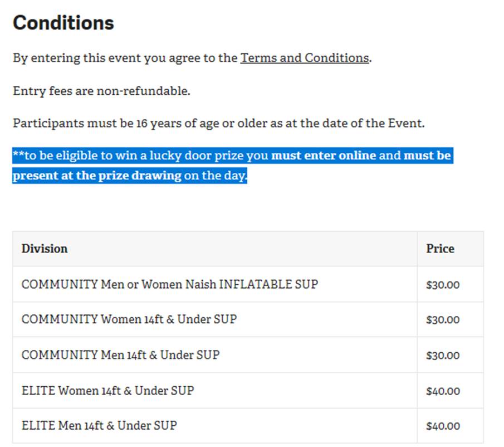
Task: Click the bold 'must enter online' text
Action: (x=324, y=156)
